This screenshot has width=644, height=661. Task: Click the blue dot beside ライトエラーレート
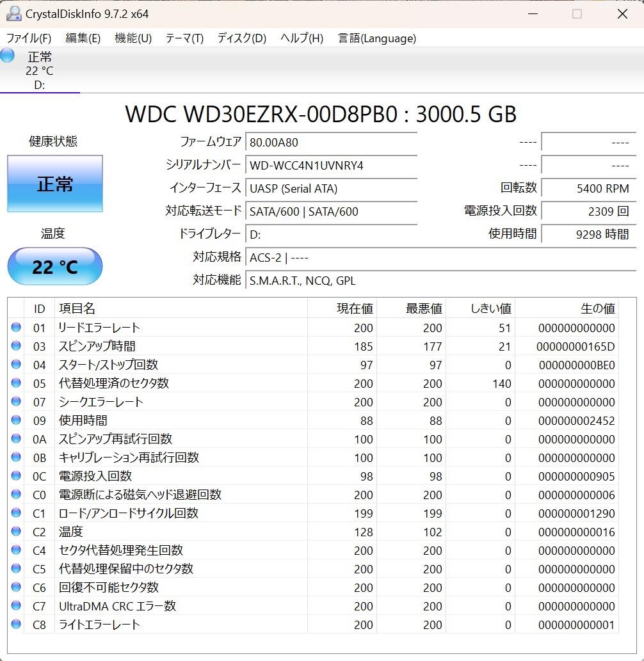pyautogui.click(x=15, y=625)
